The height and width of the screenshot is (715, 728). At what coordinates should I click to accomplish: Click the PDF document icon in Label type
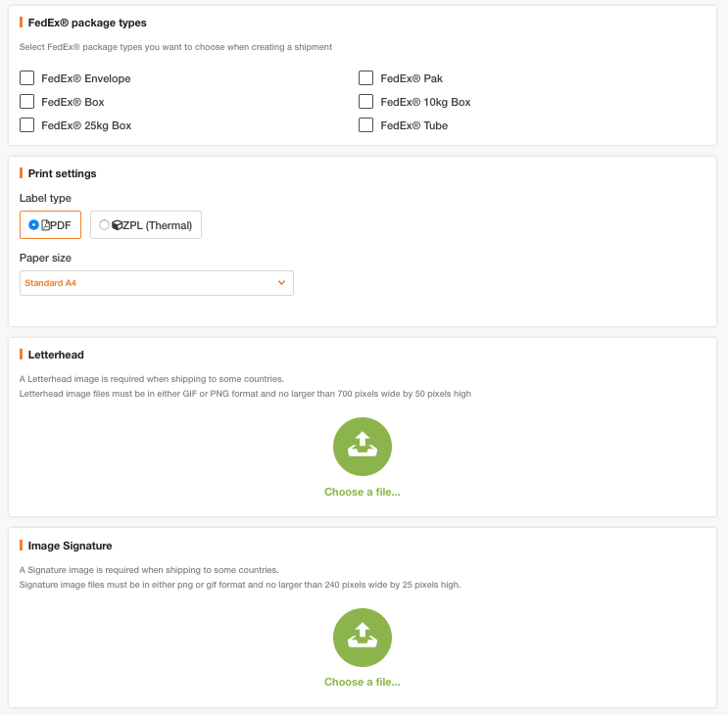(45, 225)
